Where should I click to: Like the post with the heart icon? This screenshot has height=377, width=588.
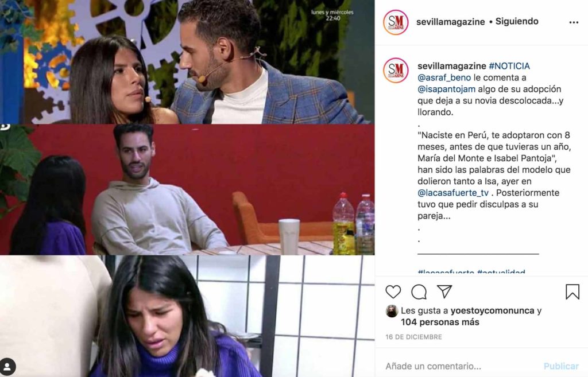click(x=393, y=292)
